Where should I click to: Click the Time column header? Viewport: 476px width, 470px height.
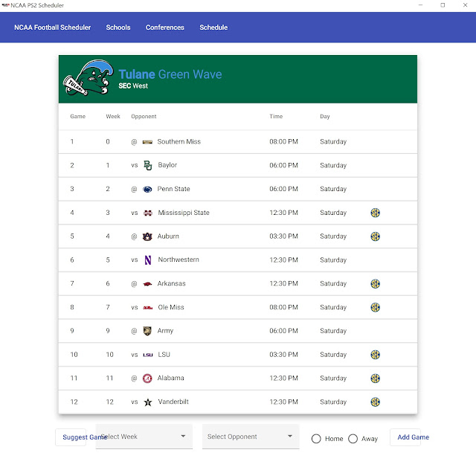[276, 117]
